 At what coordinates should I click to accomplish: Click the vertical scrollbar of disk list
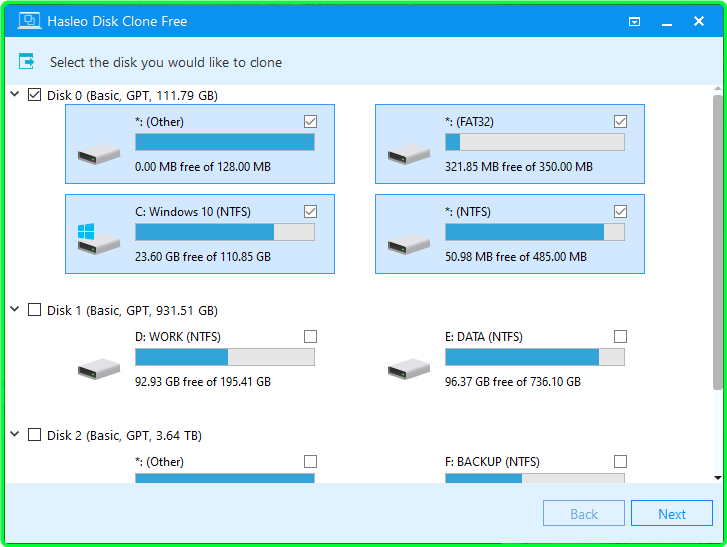(x=716, y=240)
